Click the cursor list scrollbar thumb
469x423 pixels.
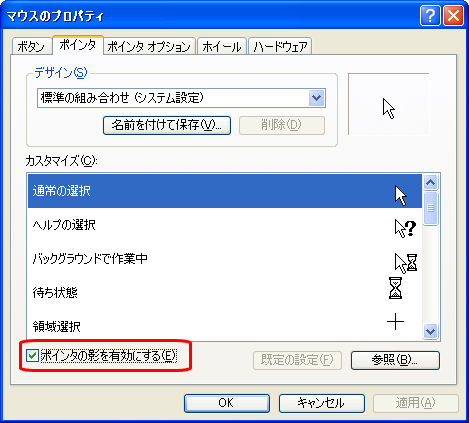pos(430,208)
